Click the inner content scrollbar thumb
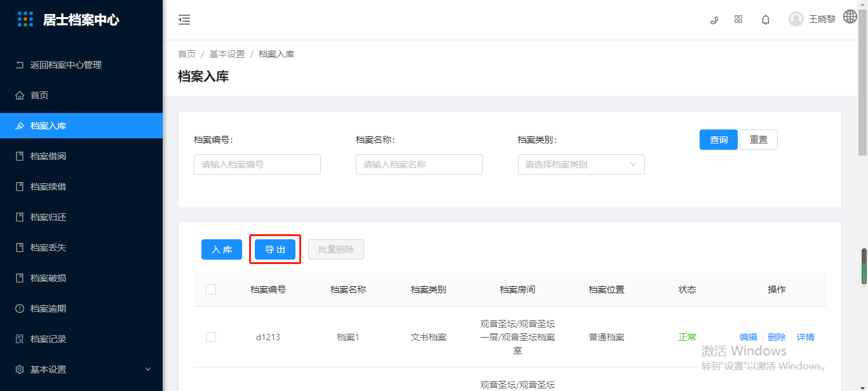This screenshot has height=391, width=868. [864, 266]
